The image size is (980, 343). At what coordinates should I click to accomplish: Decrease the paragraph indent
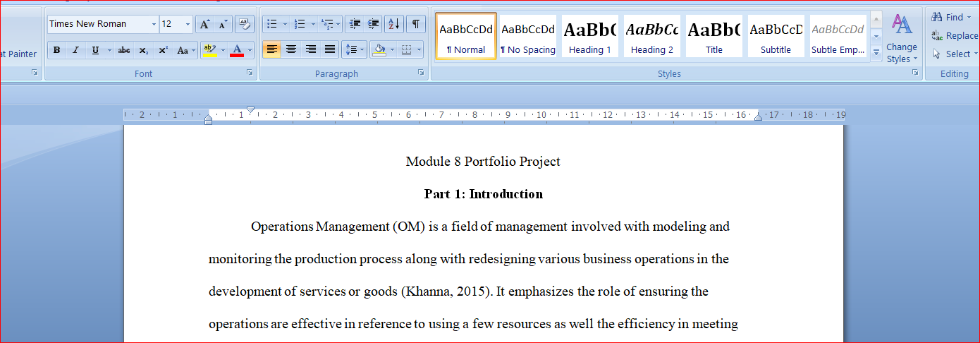pyautogui.click(x=355, y=24)
